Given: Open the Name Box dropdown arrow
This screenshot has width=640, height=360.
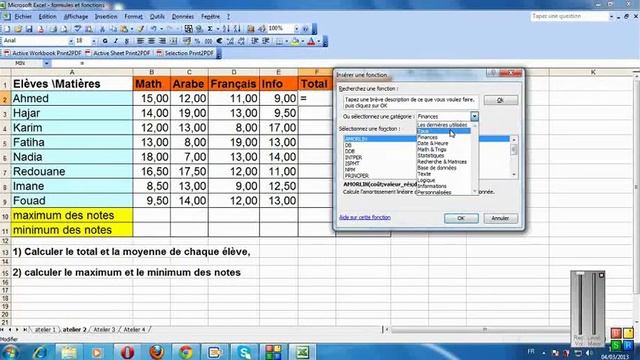Looking at the screenshot, I should 47,63.
